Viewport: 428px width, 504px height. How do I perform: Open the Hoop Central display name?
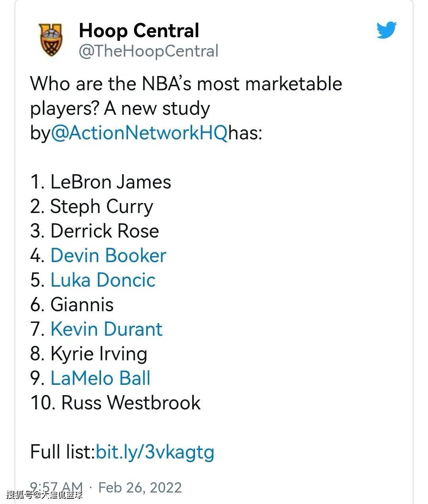click(x=139, y=30)
